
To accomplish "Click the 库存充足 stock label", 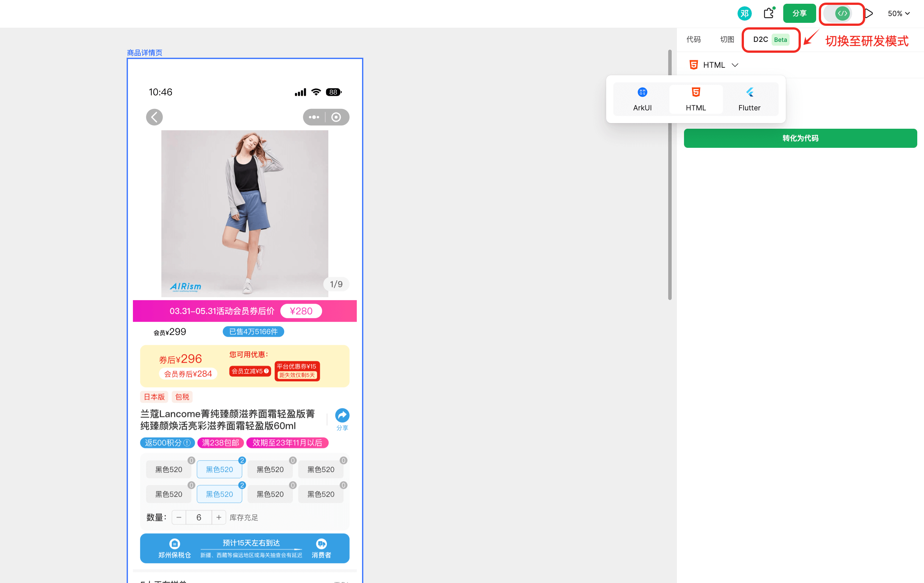I will [244, 518].
